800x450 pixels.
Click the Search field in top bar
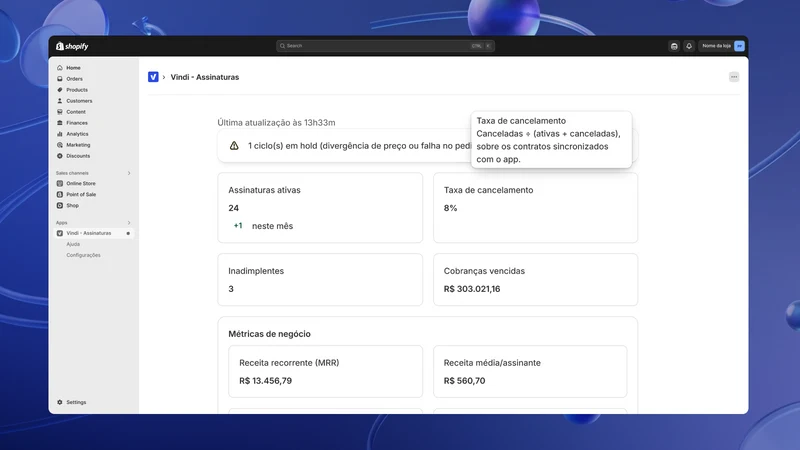pyautogui.click(x=385, y=46)
